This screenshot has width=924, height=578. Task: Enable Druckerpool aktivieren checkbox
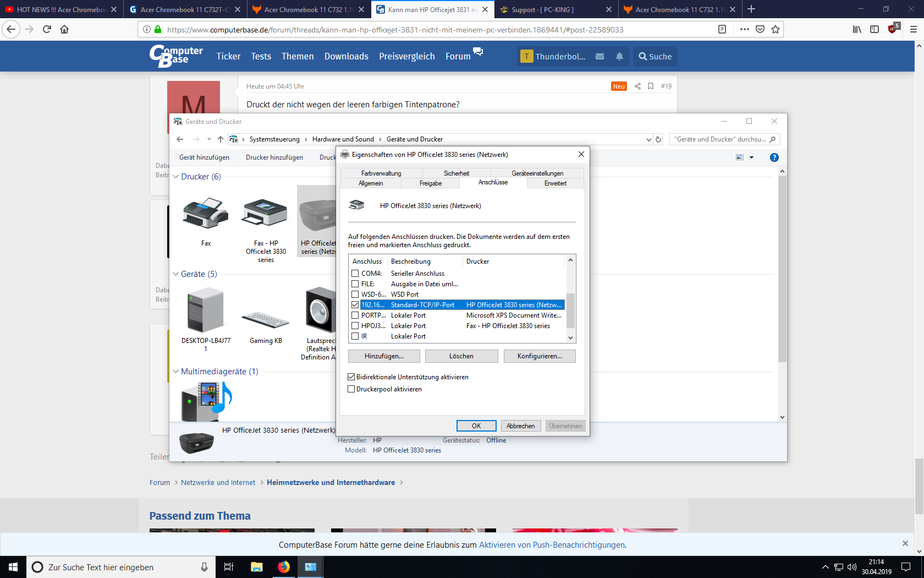[351, 389]
